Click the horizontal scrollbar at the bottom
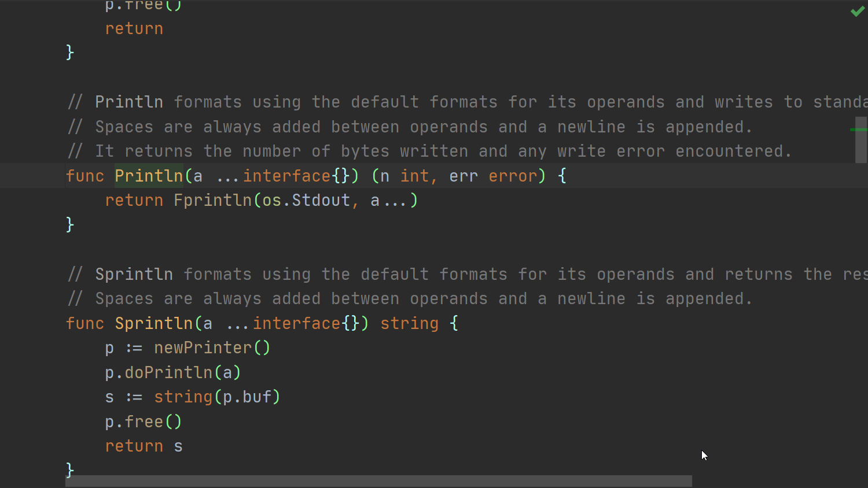Viewport: 868px width, 488px height. click(x=378, y=481)
